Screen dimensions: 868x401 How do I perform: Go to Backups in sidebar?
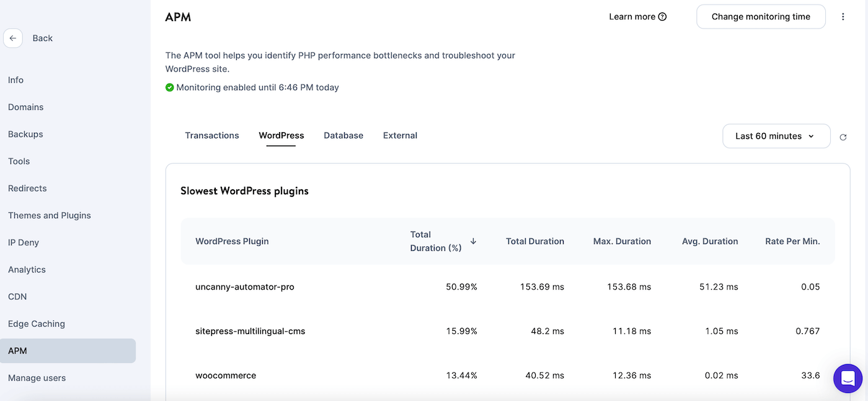25,134
